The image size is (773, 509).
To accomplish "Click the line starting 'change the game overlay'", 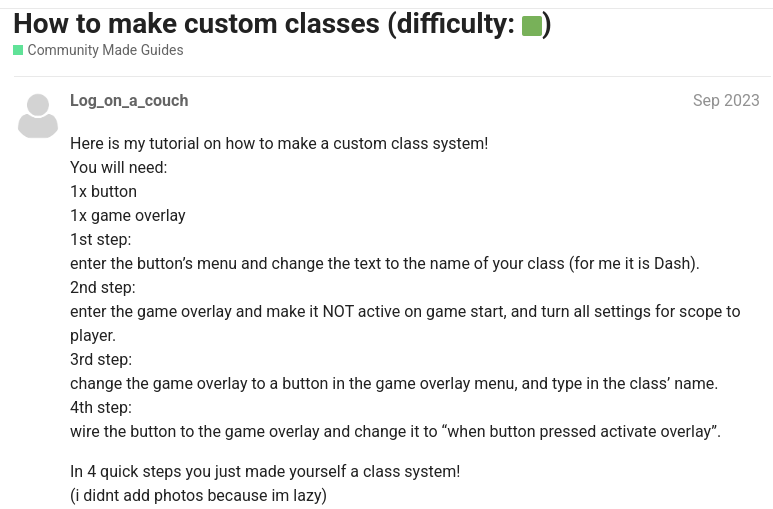I will 393,383.
